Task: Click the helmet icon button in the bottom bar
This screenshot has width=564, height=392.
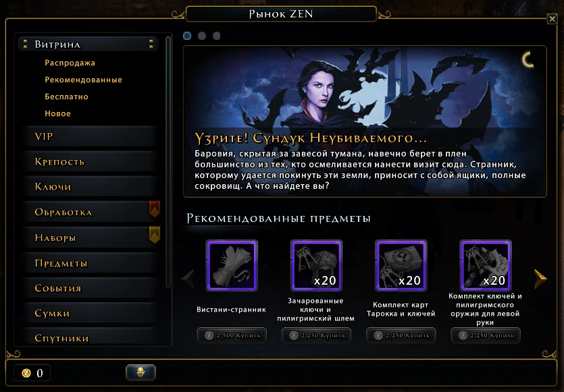Action: click(140, 372)
